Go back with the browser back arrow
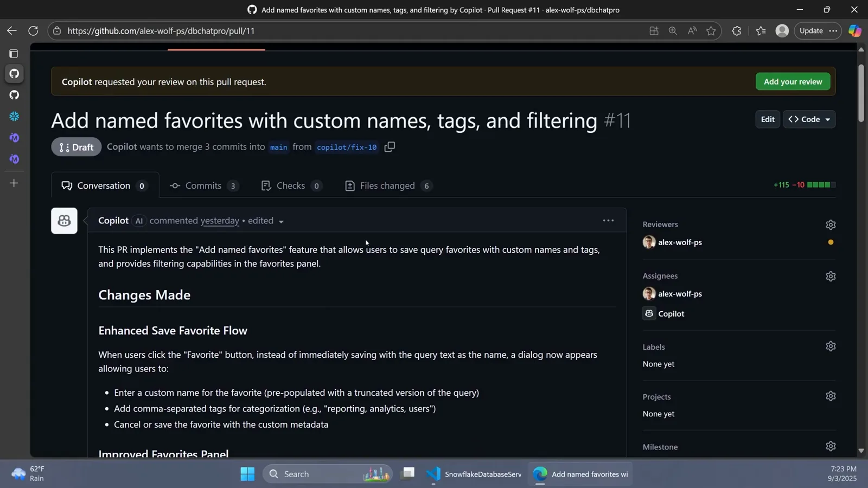Viewport: 868px width, 488px height. [11, 31]
